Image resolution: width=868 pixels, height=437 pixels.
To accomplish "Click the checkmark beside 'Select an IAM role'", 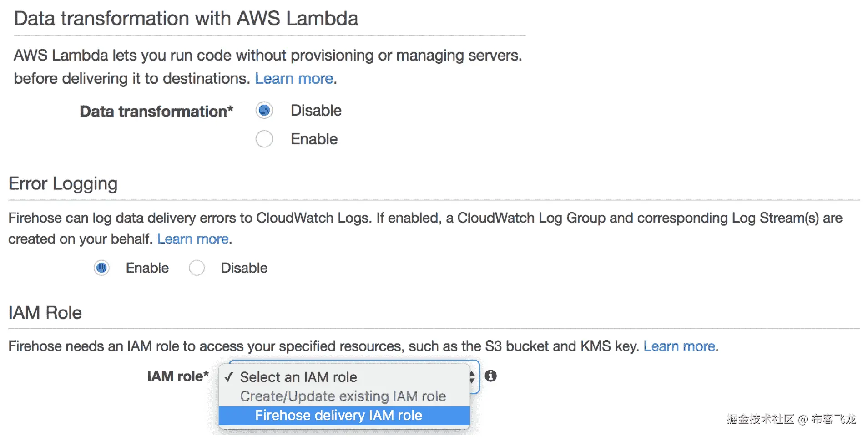I will pyautogui.click(x=229, y=377).
